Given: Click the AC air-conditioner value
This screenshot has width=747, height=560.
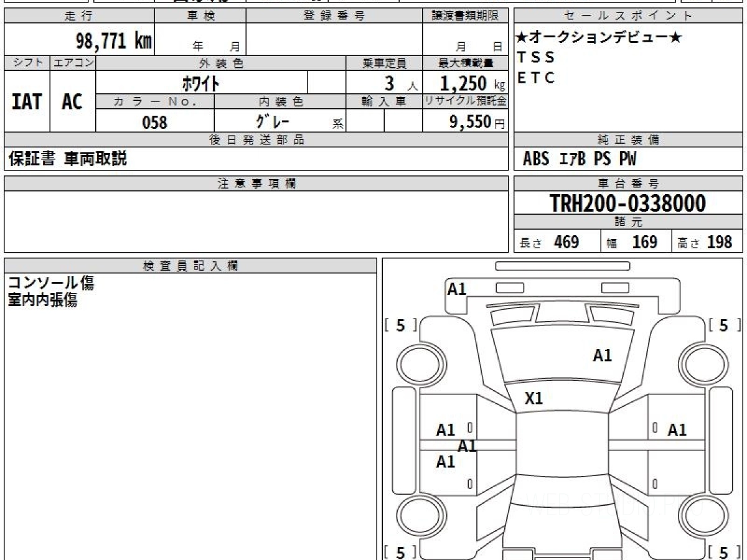Looking at the screenshot, I should pos(72,101).
